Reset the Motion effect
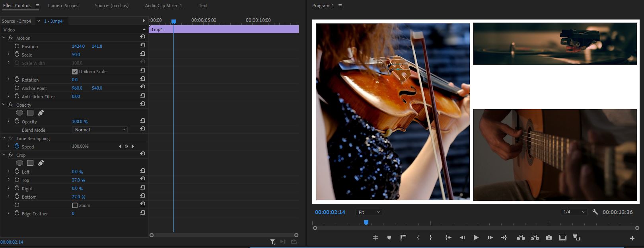The height and width of the screenshot is (248, 644). pos(142,37)
